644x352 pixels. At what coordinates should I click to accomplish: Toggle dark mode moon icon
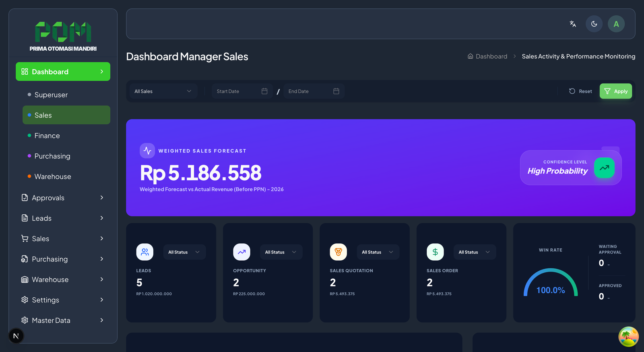click(x=594, y=24)
